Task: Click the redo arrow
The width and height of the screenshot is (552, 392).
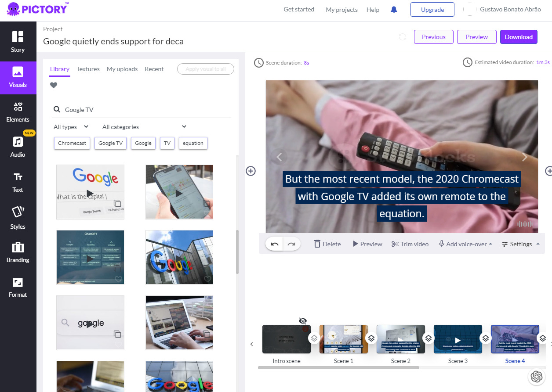Action: coord(291,244)
